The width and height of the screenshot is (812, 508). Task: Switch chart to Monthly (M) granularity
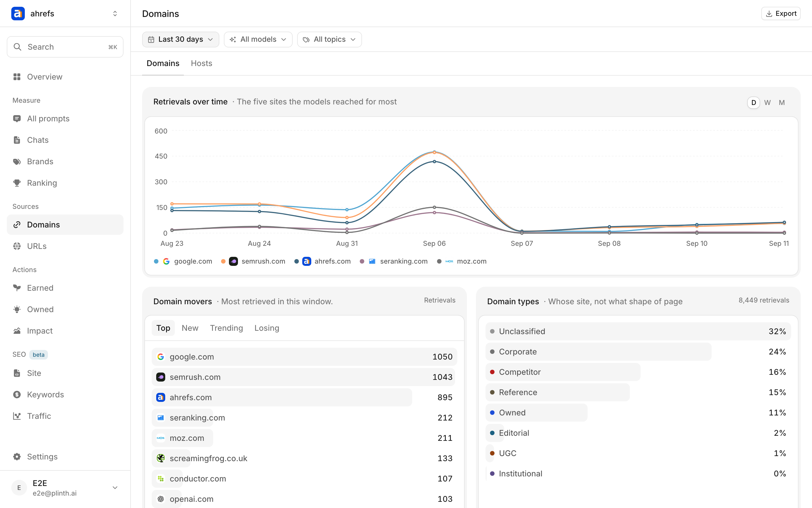point(782,102)
